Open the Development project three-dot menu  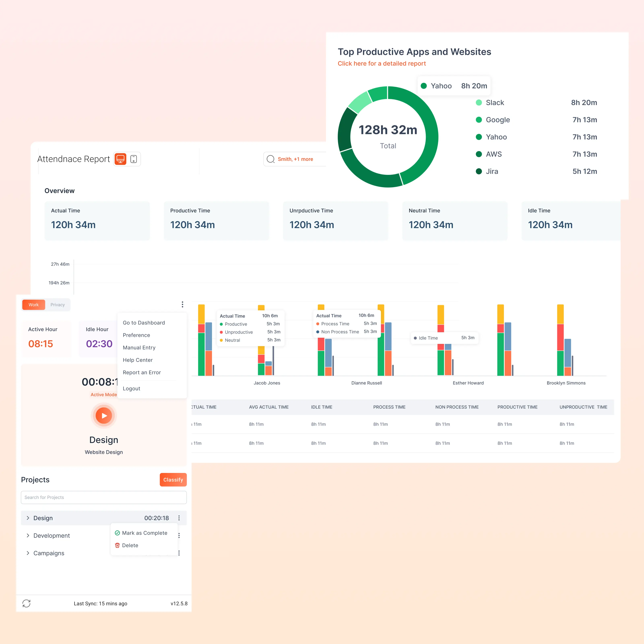click(179, 535)
